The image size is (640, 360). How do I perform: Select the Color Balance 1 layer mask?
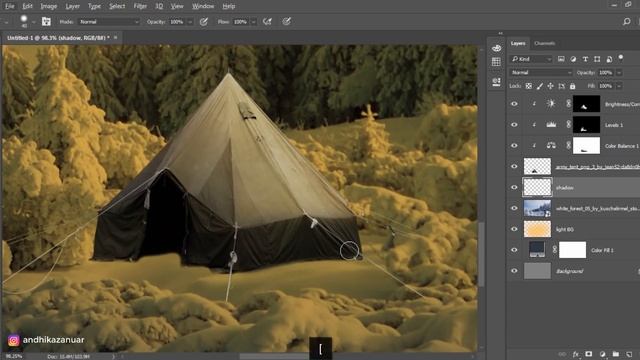coord(587,145)
